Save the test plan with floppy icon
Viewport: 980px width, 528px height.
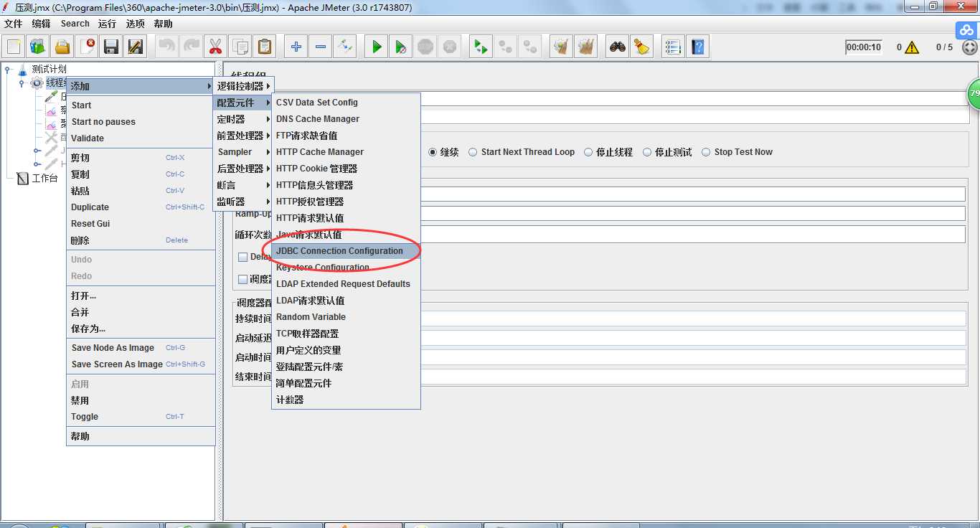pyautogui.click(x=111, y=47)
